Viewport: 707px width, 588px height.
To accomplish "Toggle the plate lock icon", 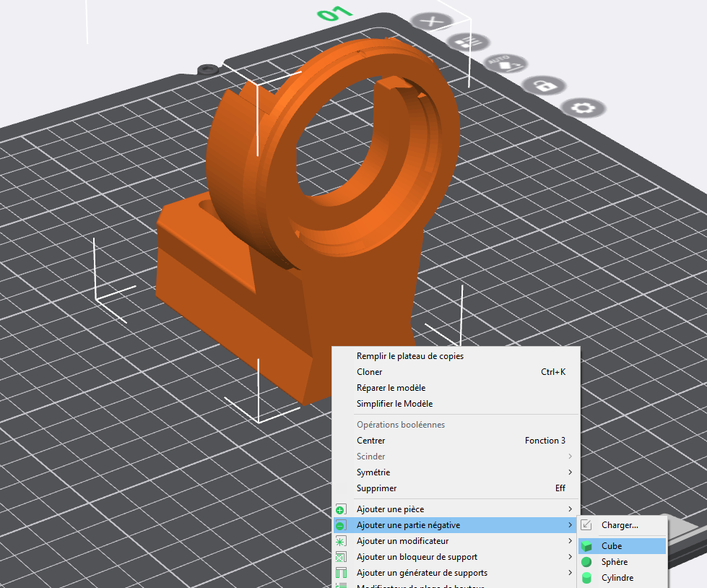I will pos(544,85).
